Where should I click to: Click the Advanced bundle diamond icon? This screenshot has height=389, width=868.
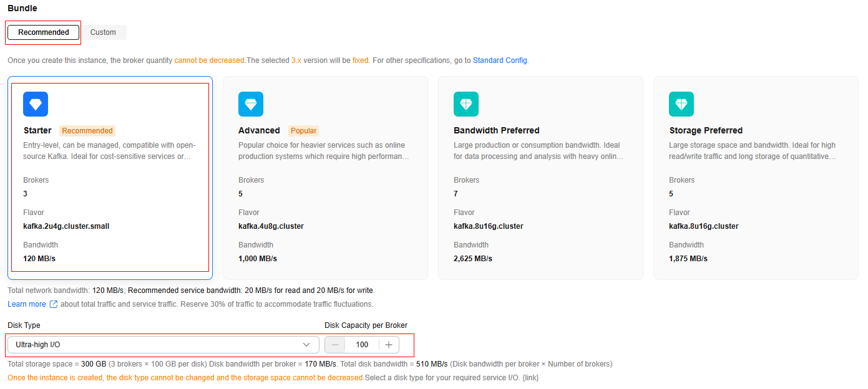tap(251, 104)
